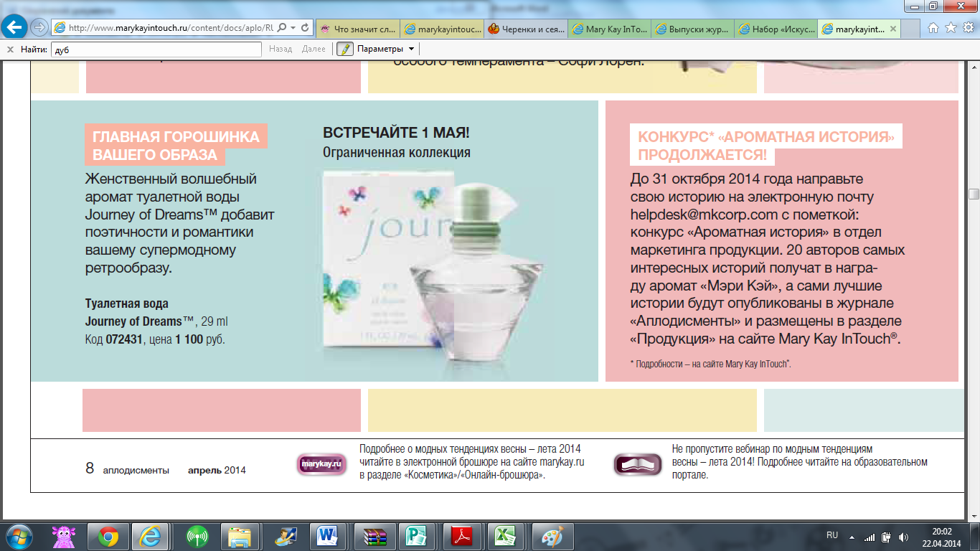Switch to the first 'marykayintouc...' tab
The image size is (980, 551).
pyautogui.click(x=441, y=29)
